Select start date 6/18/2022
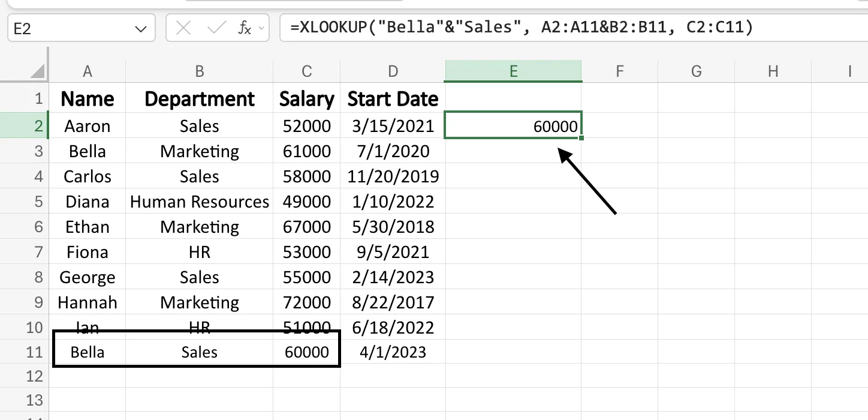The image size is (868, 420). [x=393, y=328]
